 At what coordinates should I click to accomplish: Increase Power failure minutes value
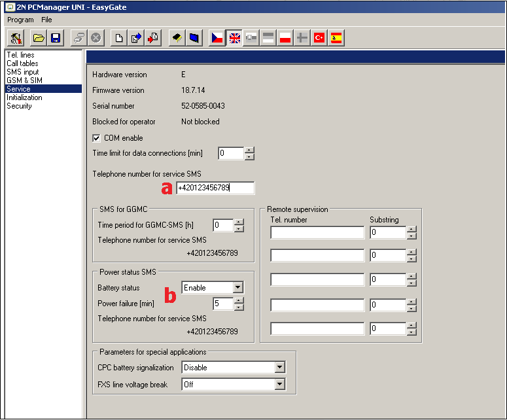coord(239,300)
